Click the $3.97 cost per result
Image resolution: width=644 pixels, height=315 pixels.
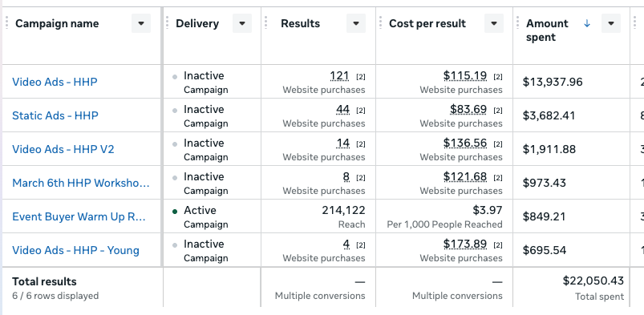[x=488, y=211]
